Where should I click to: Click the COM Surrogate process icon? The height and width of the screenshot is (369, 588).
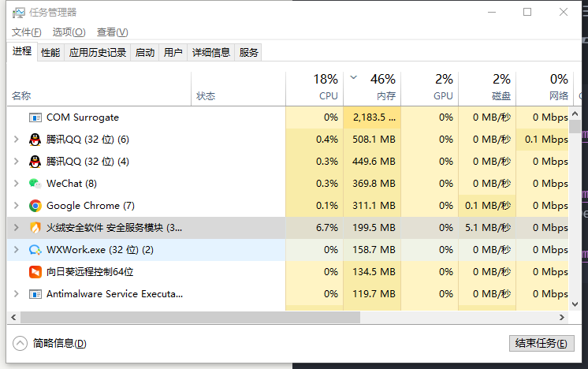click(x=35, y=117)
